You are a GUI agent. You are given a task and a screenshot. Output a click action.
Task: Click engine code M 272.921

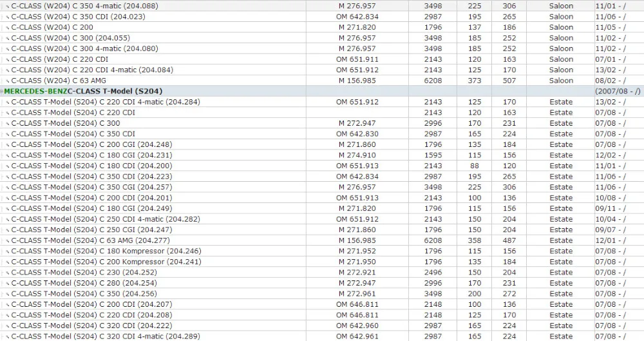click(357, 272)
